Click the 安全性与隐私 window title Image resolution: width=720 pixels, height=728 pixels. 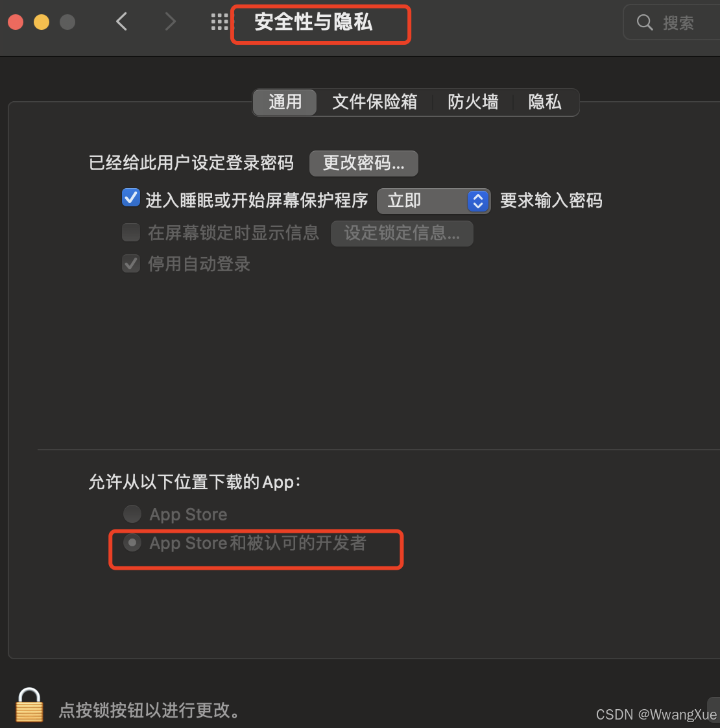[x=313, y=22]
